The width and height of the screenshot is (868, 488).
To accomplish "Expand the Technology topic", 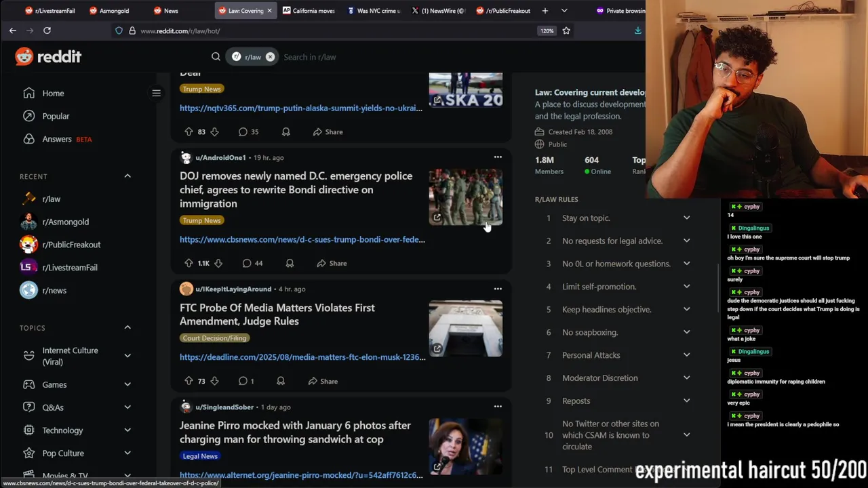I will click(x=127, y=430).
